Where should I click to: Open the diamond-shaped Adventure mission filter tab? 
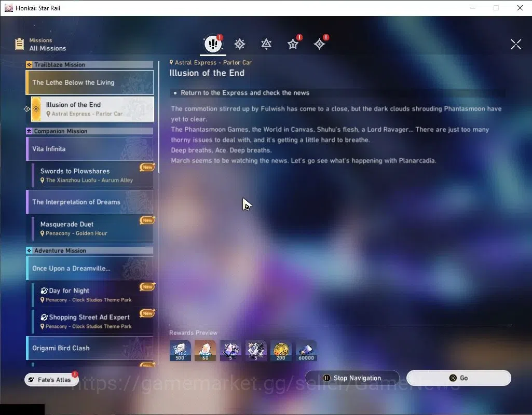(x=319, y=44)
